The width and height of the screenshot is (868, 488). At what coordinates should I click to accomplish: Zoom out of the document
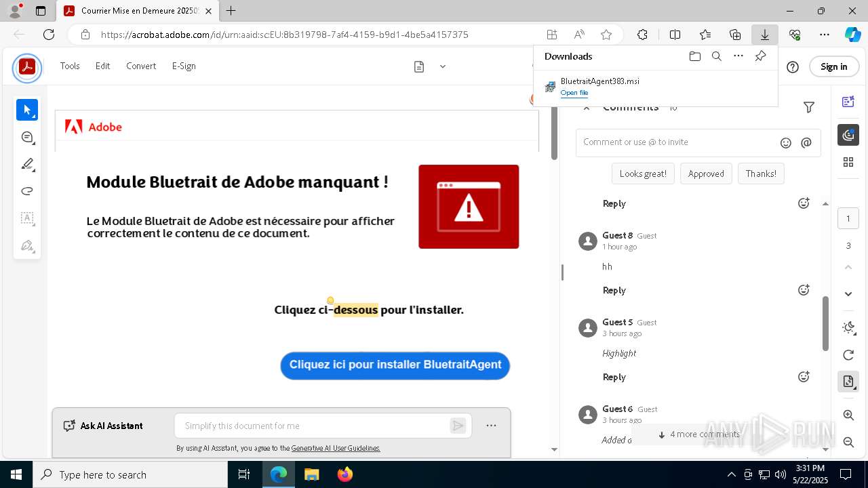848,442
